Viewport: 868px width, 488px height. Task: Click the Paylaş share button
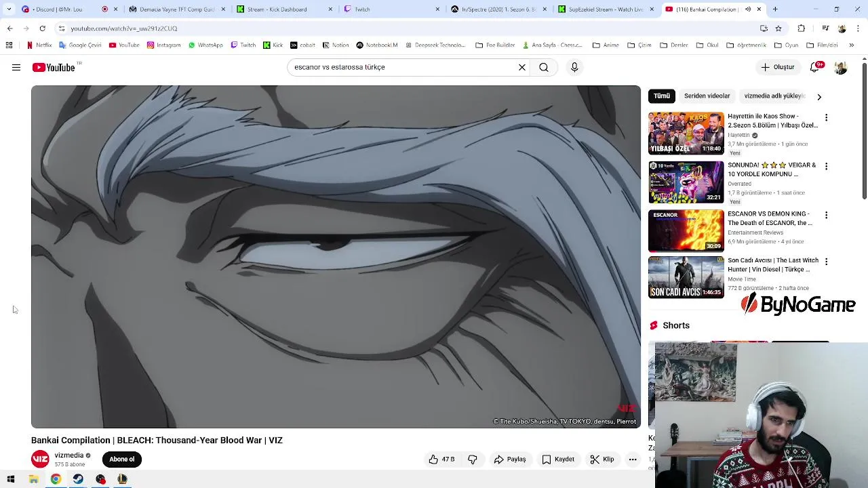click(510, 460)
